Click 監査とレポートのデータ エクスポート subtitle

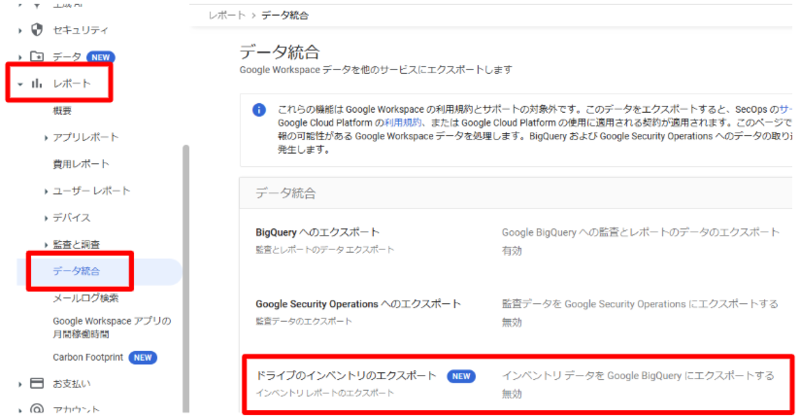325,250
